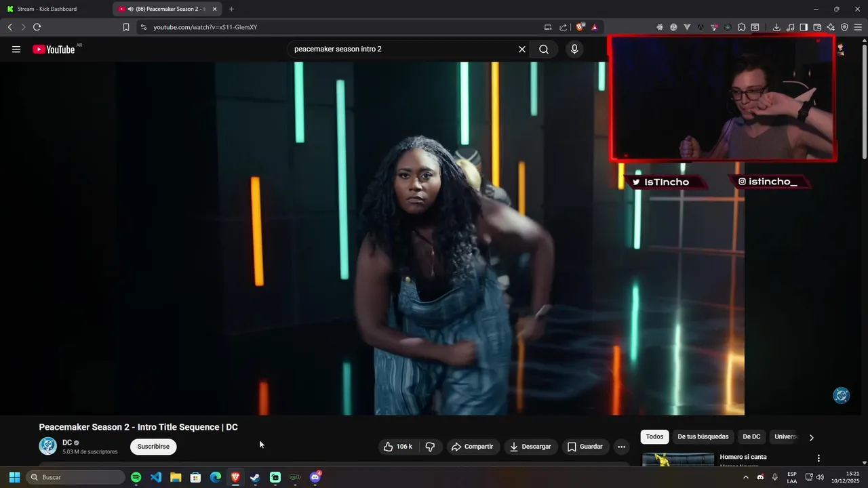Clear the YouTube search query with the X
Viewport: 868px width, 488px height.
point(522,49)
